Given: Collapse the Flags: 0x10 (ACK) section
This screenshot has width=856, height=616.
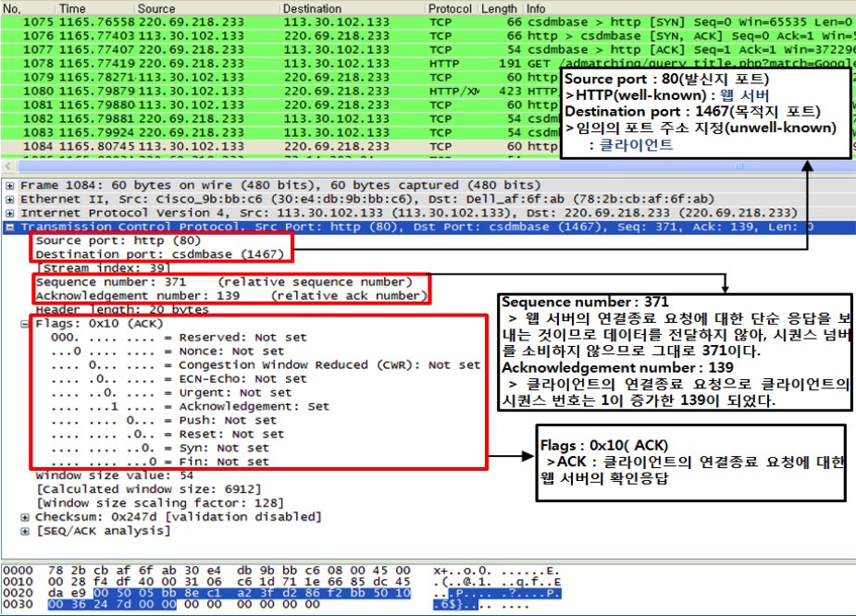Looking at the screenshot, I should pos(25,324).
